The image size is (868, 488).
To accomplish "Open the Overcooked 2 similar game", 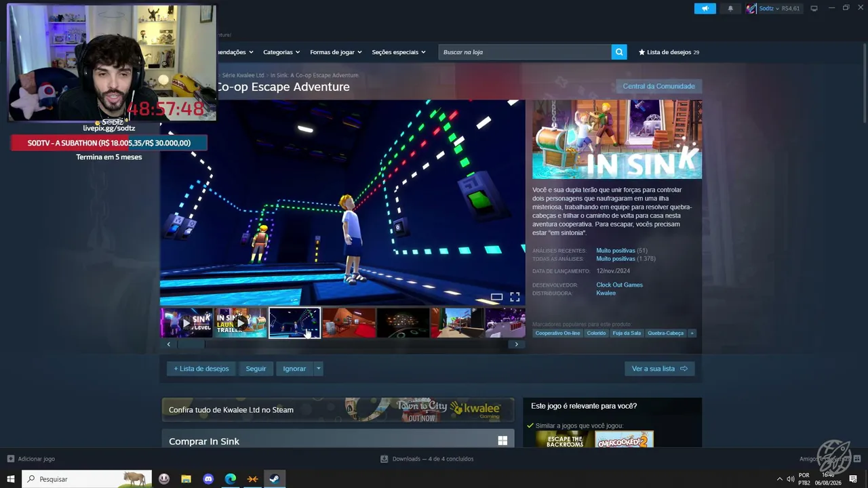I will [x=625, y=439].
